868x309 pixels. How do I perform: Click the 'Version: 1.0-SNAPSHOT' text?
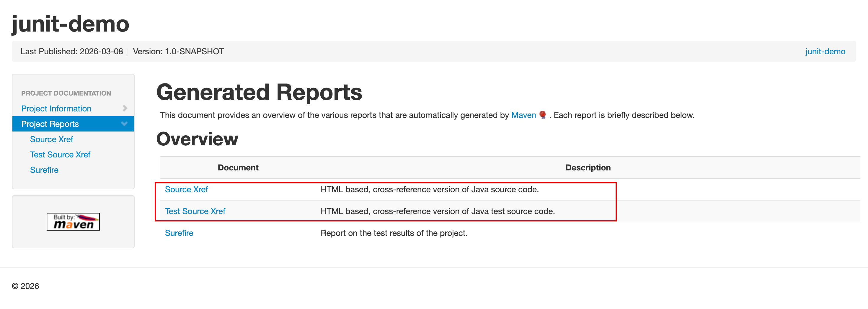[178, 52]
